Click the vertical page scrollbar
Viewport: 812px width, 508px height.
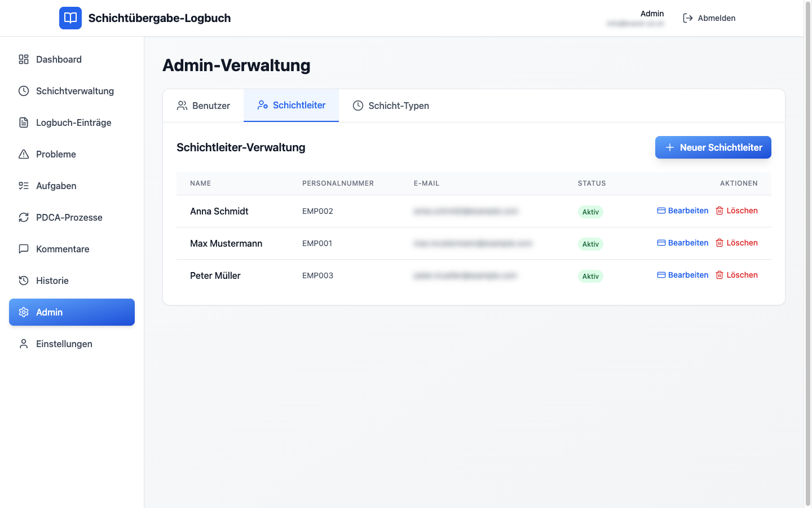(807, 254)
